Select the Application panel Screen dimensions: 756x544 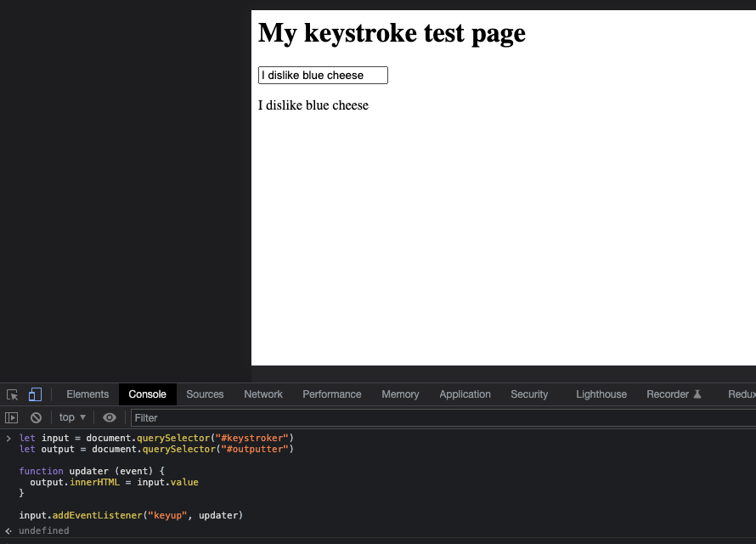pyautogui.click(x=465, y=394)
